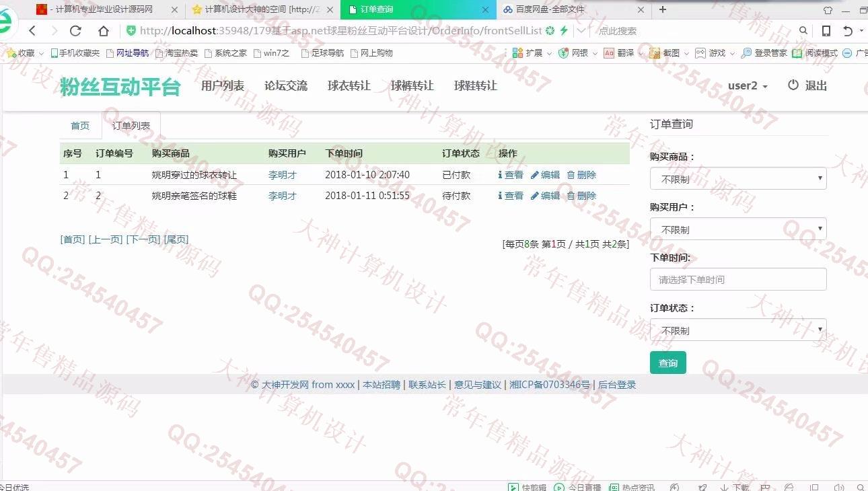Go back with the browser back arrow
Viewport: 868px width, 491px height.
pyautogui.click(x=32, y=31)
